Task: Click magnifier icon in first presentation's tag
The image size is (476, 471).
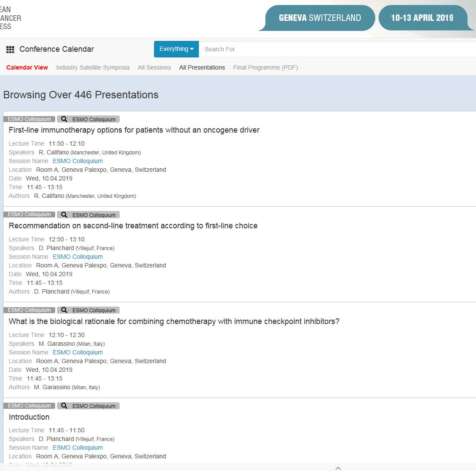Action: tap(64, 119)
